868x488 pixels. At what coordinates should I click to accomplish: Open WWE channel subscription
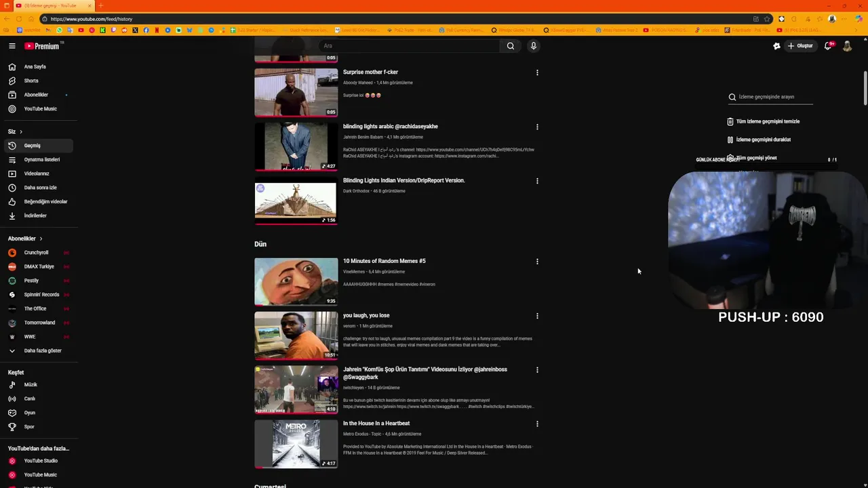[38, 337]
